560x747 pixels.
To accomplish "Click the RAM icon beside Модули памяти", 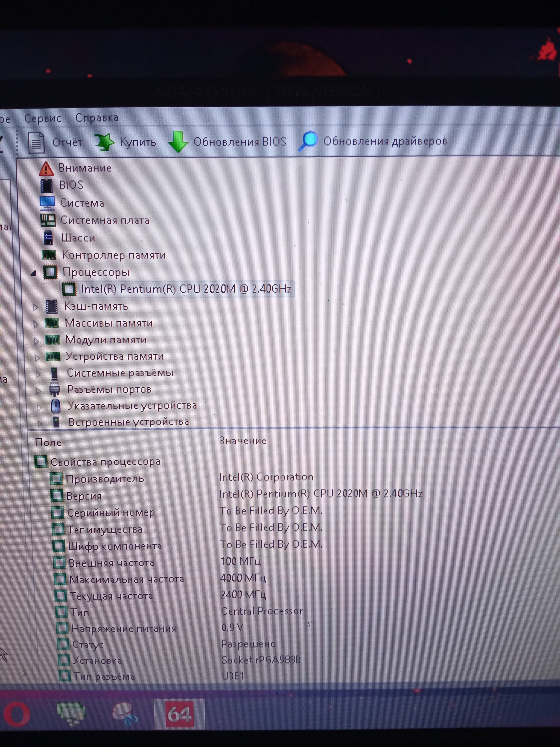I will click(53, 340).
